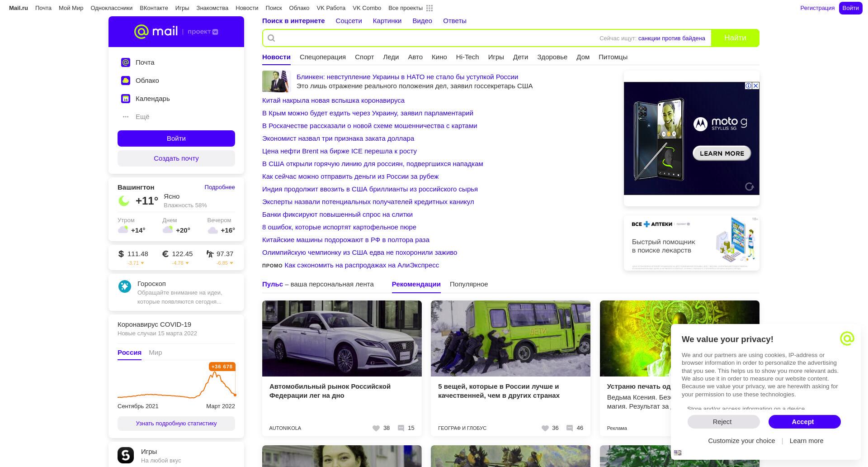Screen dimensions: 868x467
Task: Accept cookies in privacy popup
Action: tap(805, 422)
